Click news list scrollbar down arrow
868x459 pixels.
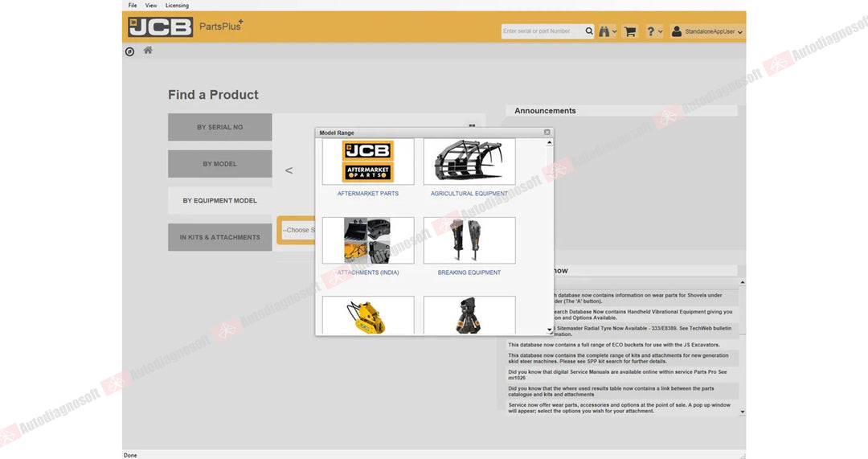pyautogui.click(x=743, y=412)
